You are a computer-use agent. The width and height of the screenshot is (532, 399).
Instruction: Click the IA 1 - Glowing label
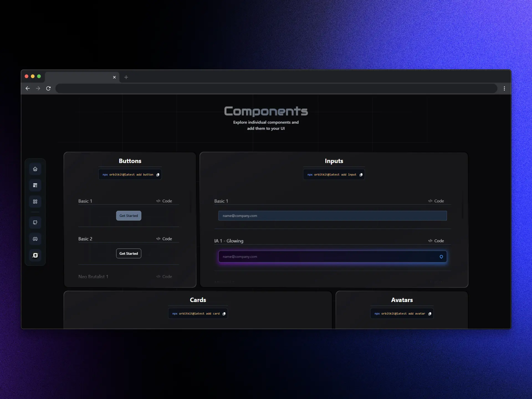coord(229,241)
